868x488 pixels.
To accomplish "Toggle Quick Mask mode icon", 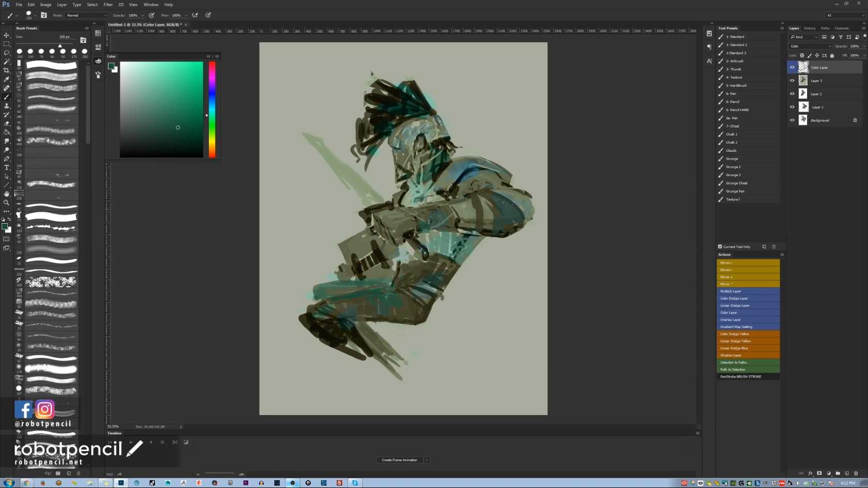I will pos(7,239).
